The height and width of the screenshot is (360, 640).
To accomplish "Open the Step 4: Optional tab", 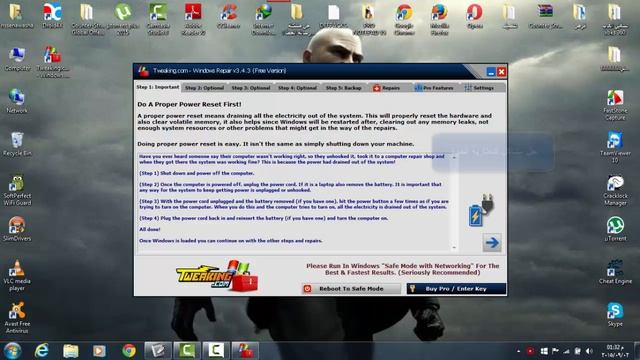I will coord(297,88).
